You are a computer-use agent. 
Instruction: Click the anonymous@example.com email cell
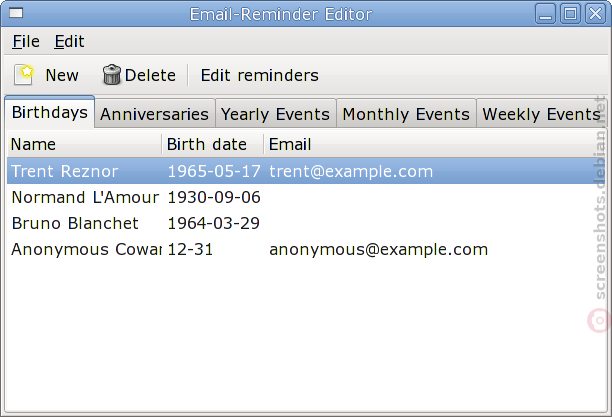[378, 249]
